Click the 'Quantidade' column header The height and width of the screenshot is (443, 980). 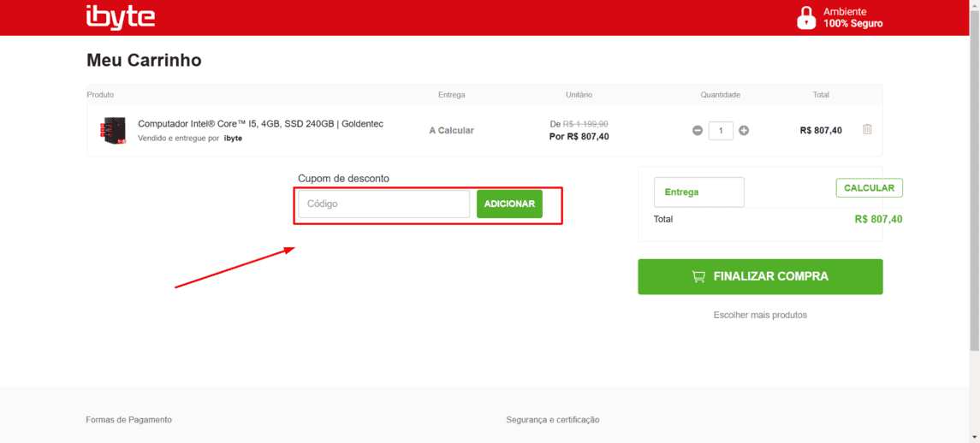(720, 95)
